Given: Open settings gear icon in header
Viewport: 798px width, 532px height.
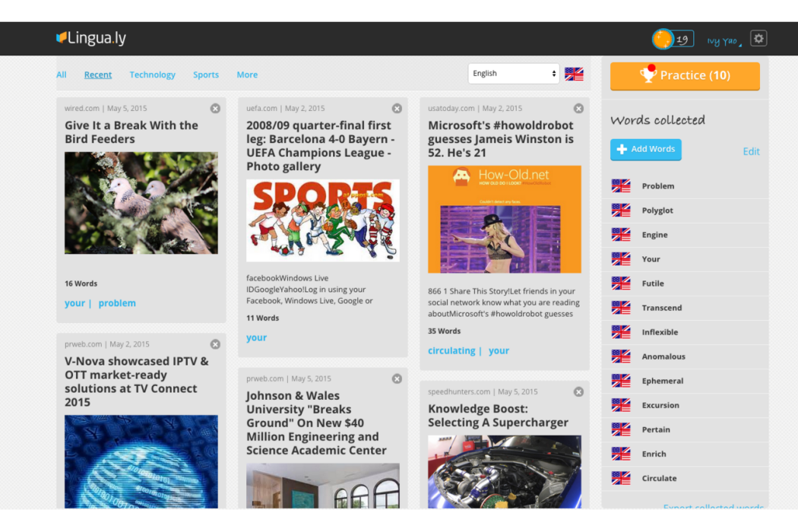Looking at the screenshot, I should coord(758,39).
